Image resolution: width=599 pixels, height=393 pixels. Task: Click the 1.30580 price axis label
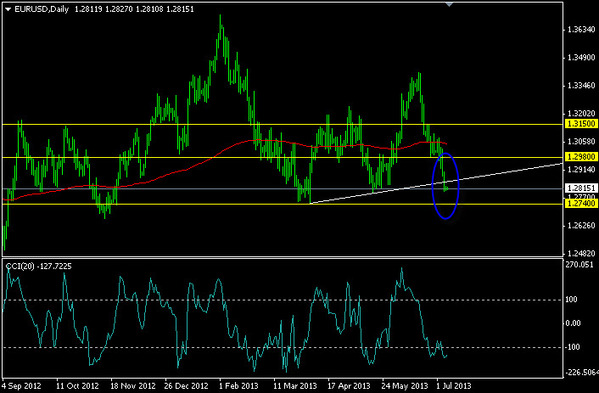(x=582, y=142)
